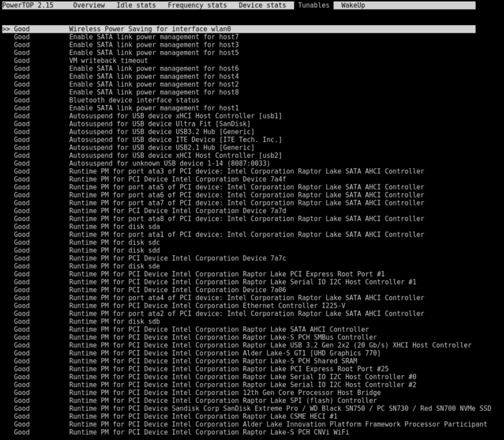Select SATA link power management host5 row
The height and width of the screenshot is (440, 504).
click(x=127, y=52)
